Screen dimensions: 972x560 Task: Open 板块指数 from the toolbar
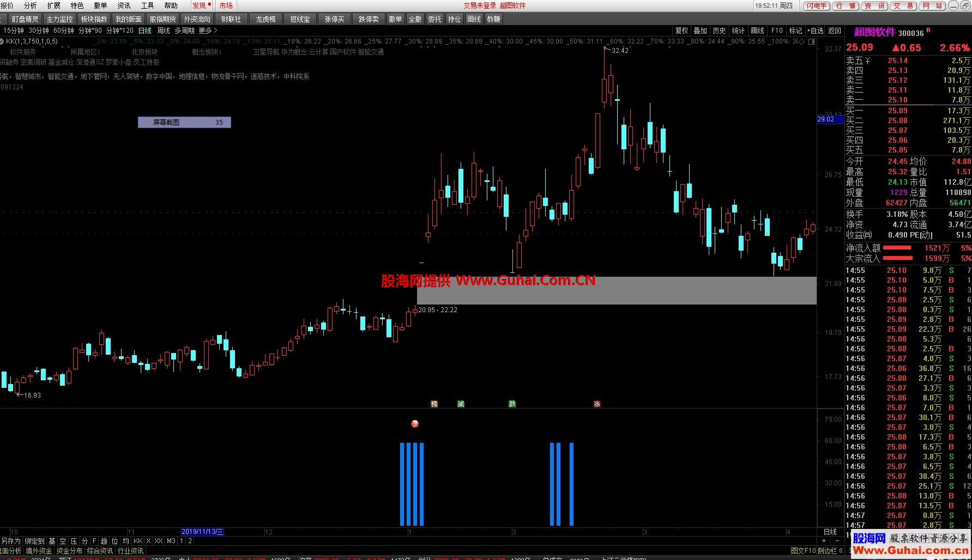(x=94, y=19)
